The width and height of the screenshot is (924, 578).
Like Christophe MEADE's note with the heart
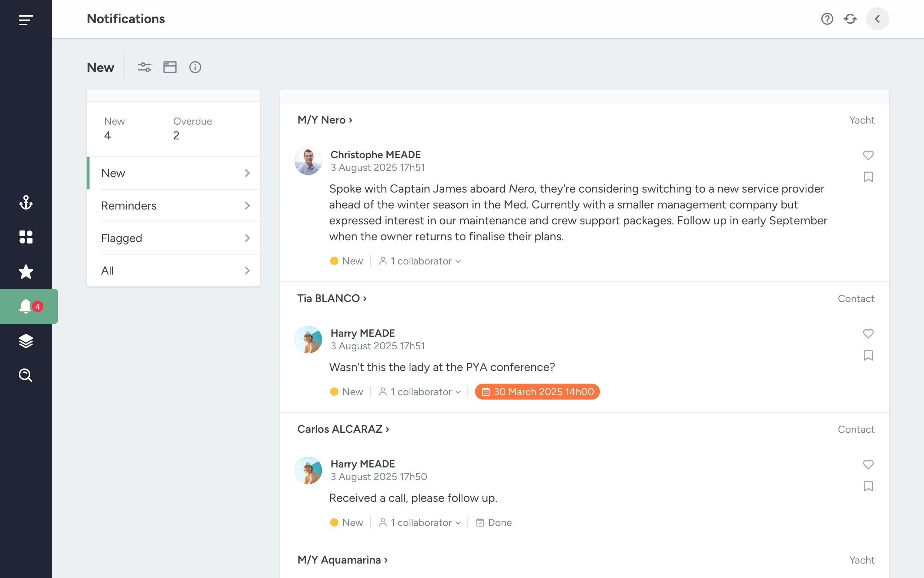[x=868, y=155]
